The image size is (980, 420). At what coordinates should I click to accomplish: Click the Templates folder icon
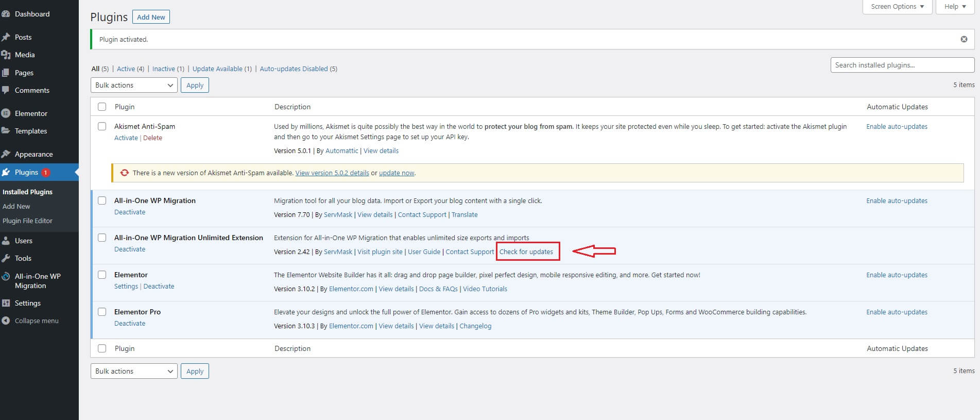[6, 131]
